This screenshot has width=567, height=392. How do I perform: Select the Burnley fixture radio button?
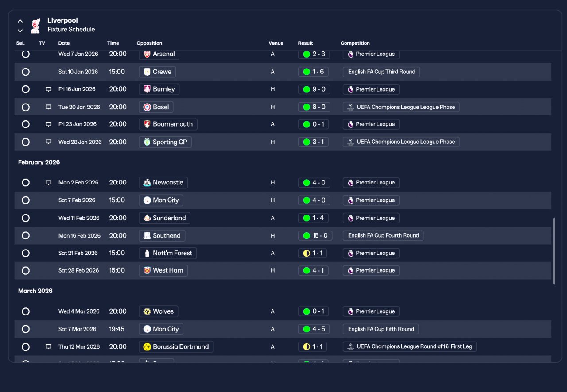[26, 89]
